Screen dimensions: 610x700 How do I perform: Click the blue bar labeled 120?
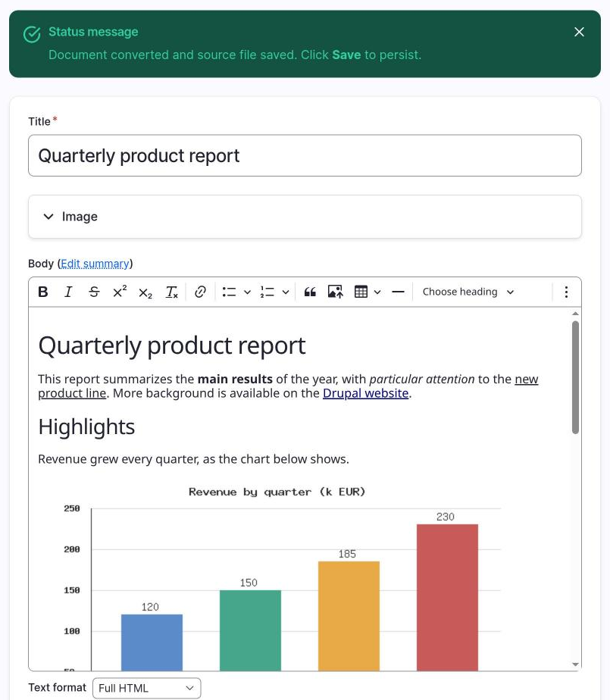click(152, 642)
